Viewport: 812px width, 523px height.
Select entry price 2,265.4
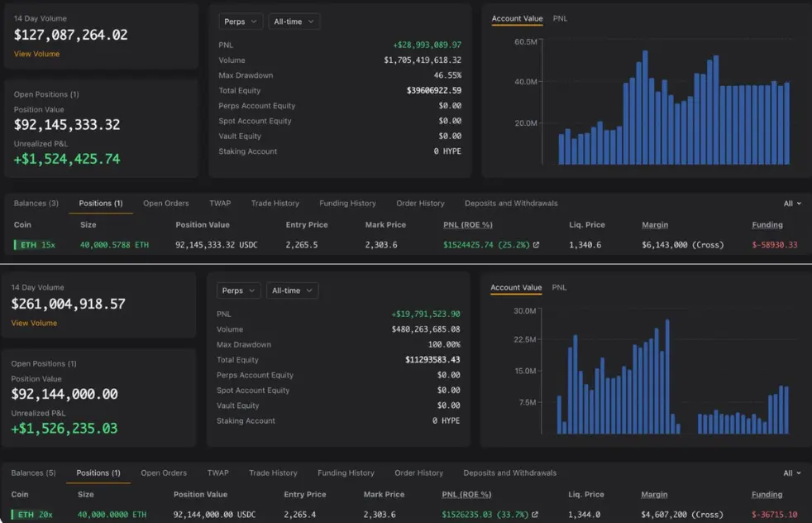pos(300,514)
